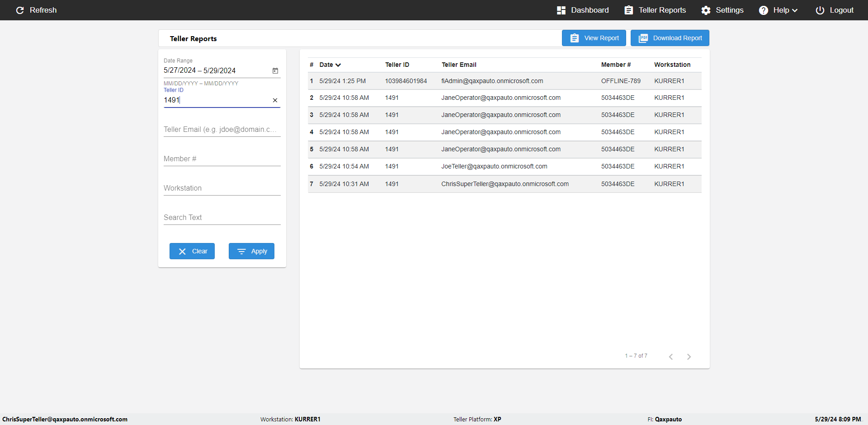This screenshot has width=868, height=425.
Task: Toggle Date column sort arrow
Action: (338, 65)
